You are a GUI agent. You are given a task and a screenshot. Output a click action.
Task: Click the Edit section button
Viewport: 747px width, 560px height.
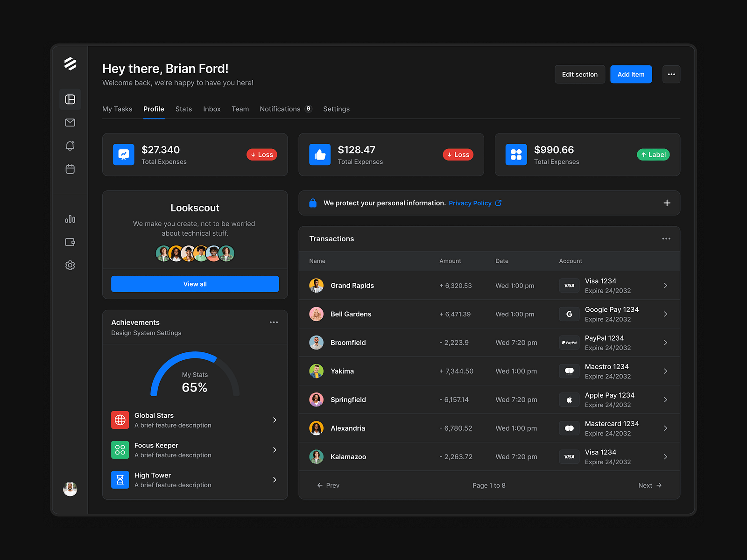[580, 74]
